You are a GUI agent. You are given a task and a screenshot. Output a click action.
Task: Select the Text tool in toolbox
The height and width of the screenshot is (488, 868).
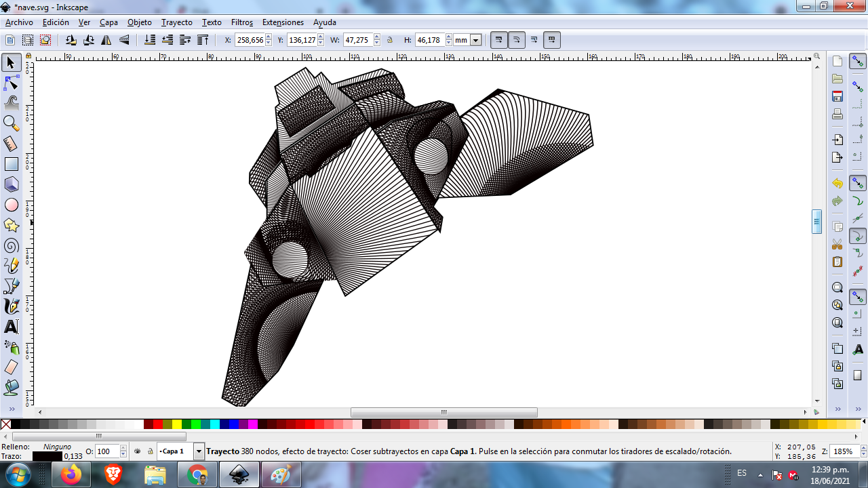pos(12,327)
